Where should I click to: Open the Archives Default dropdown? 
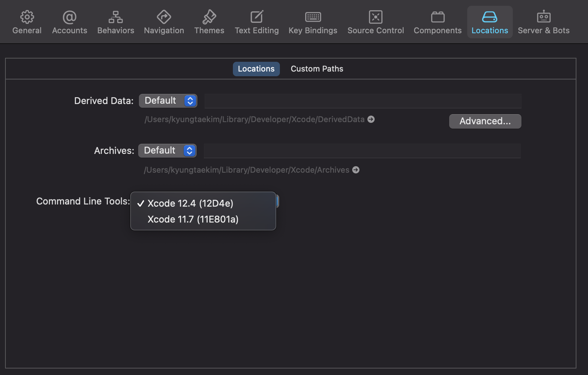pyautogui.click(x=167, y=151)
